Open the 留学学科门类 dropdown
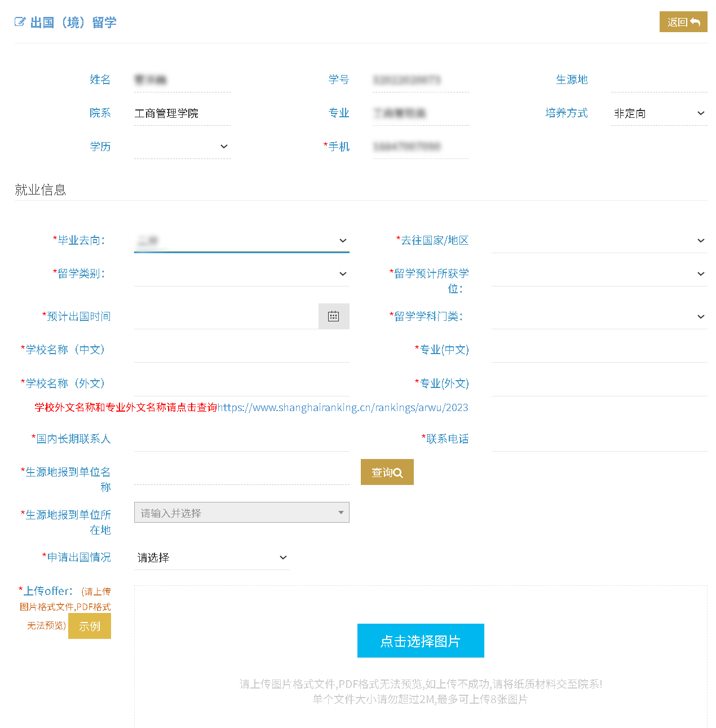Image resolution: width=716 pixels, height=728 pixels. [x=599, y=317]
